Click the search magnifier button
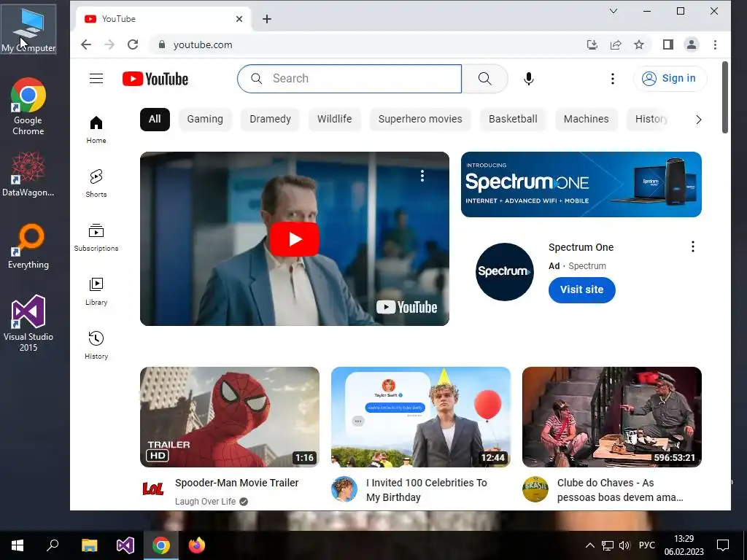The image size is (747, 560). point(484,79)
